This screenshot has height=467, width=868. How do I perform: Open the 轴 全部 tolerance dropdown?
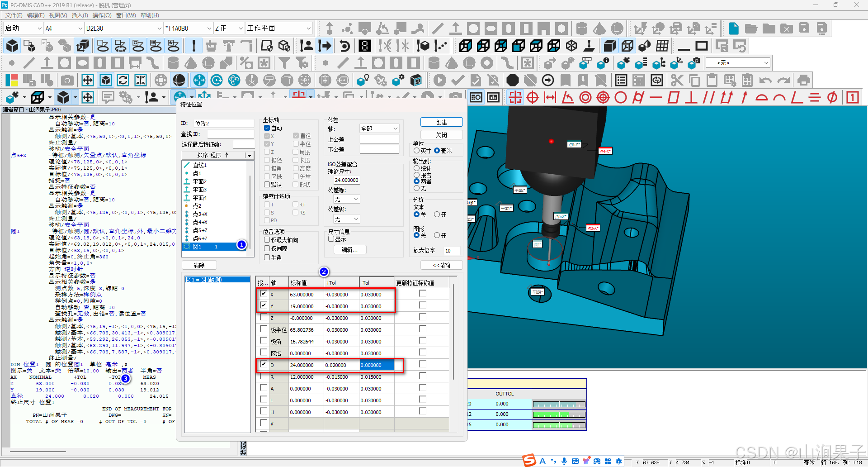pos(379,129)
